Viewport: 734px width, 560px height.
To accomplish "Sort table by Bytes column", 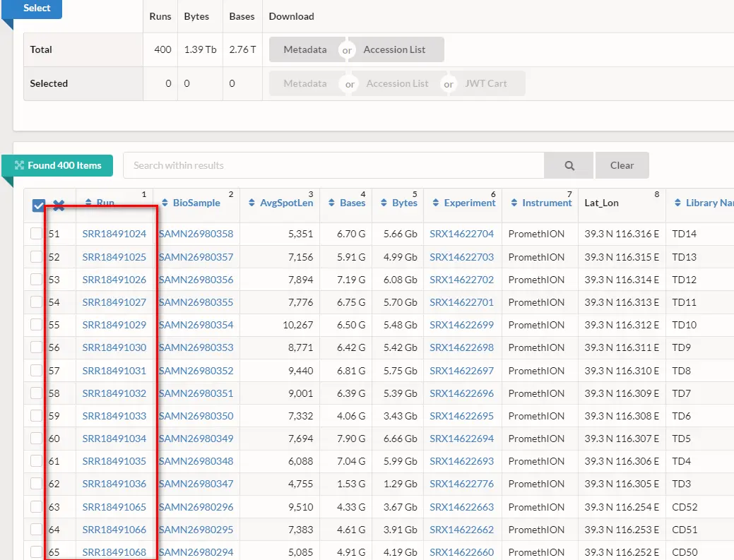I will [x=384, y=203].
